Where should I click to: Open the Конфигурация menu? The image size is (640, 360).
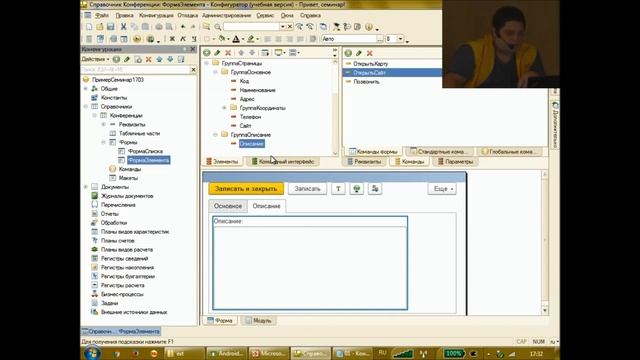(x=156, y=15)
